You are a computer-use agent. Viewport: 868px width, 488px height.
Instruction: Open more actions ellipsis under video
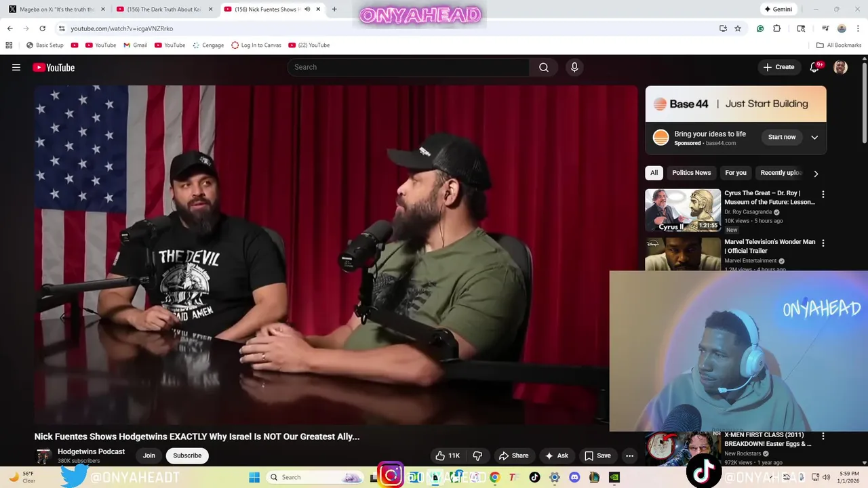click(629, 455)
